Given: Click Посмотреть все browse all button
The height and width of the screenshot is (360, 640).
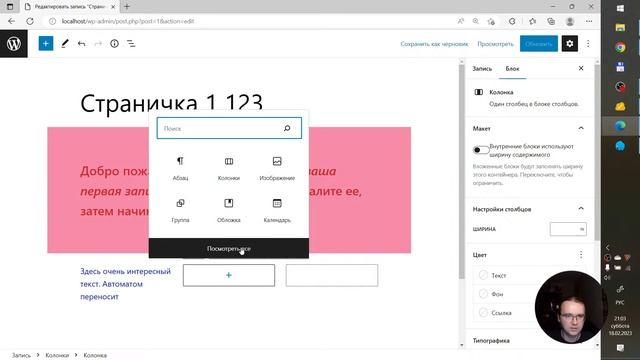Looking at the screenshot, I should click(229, 248).
